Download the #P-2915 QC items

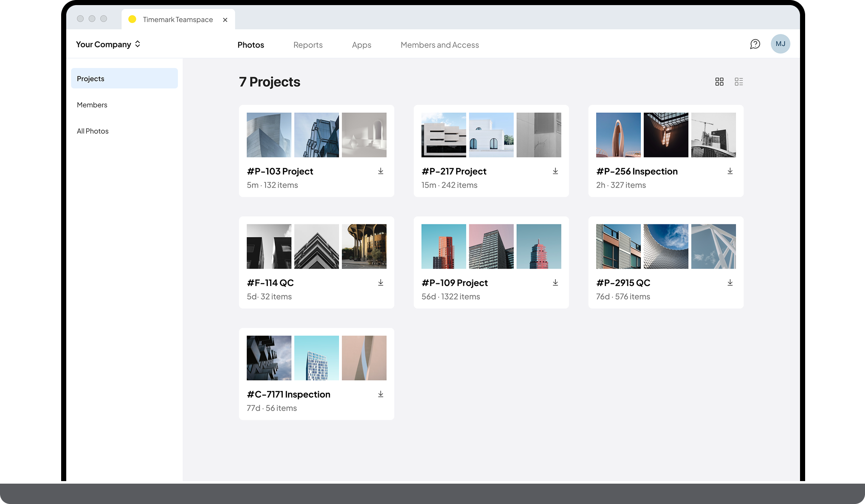pos(730,282)
